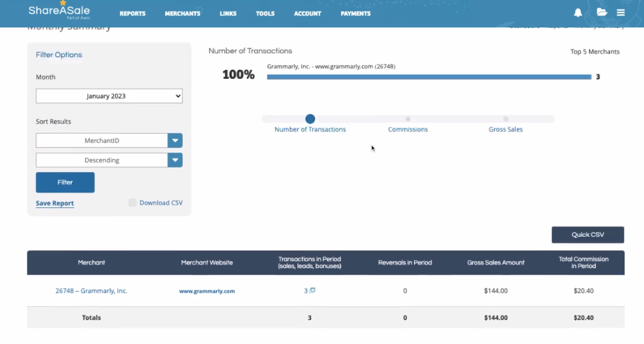Click the Descending sort order field
The width and height of the screenshot is (644, 344).
pos(102,160)
